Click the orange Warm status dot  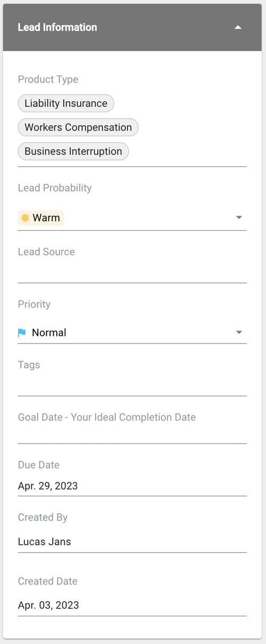click(25, 218)
